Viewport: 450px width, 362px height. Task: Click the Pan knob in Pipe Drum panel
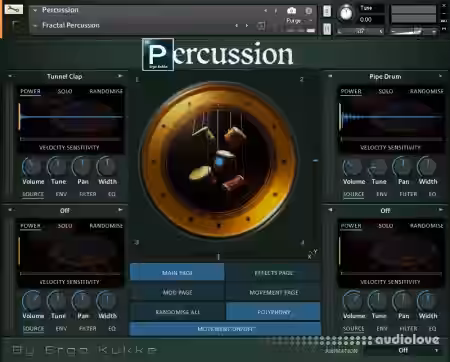(403, 167)
